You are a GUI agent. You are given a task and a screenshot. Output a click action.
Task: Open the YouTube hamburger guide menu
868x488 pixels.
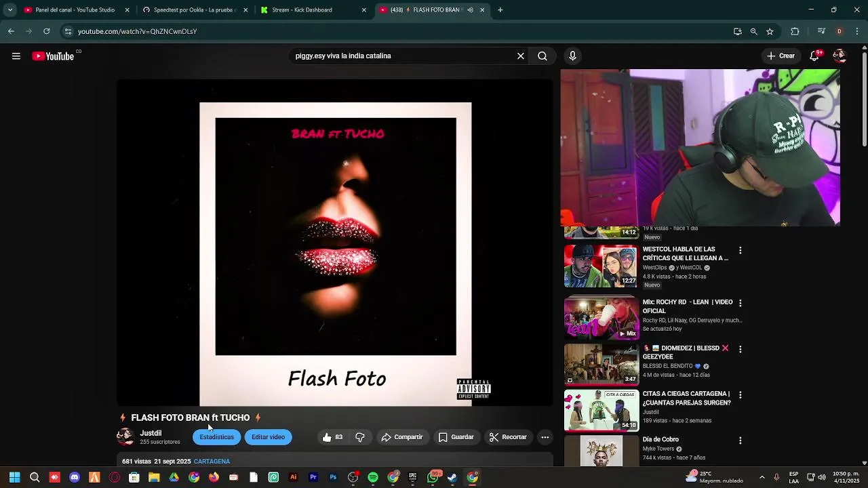click(16, 56)
